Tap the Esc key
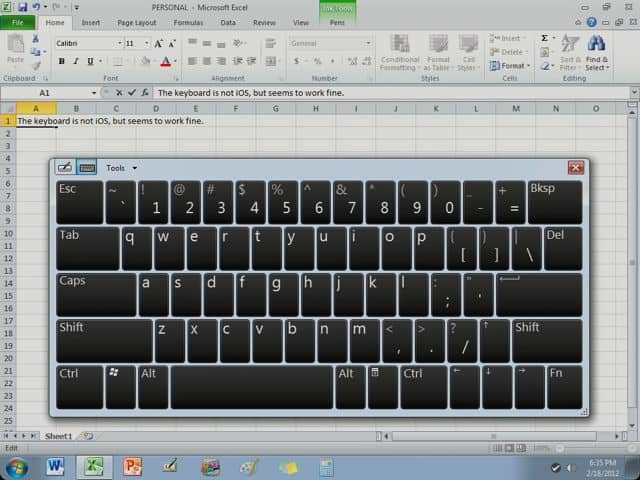The height and width of the screenshot is (480, 640). pos(80,202)
